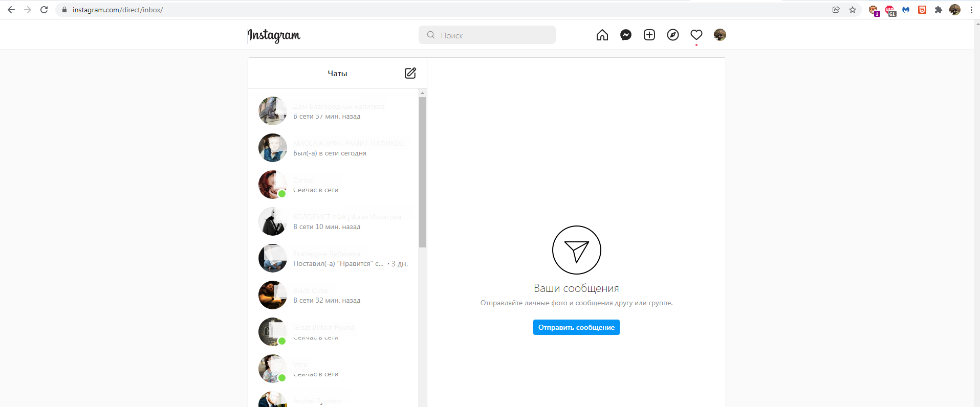The image size is (980, 407).
Task: Go back to the previous browser page
Action: [x=11, y=10]
